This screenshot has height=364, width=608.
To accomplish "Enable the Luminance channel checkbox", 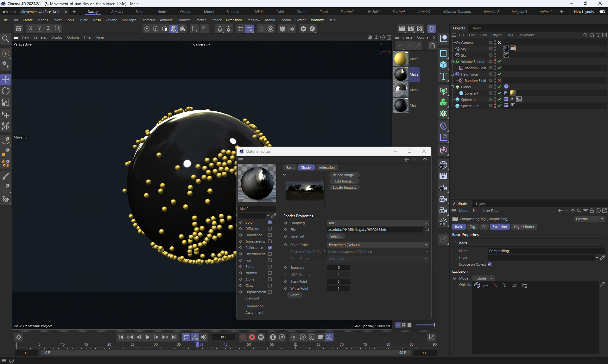I will pyautogui.click(x=270, y=235).
